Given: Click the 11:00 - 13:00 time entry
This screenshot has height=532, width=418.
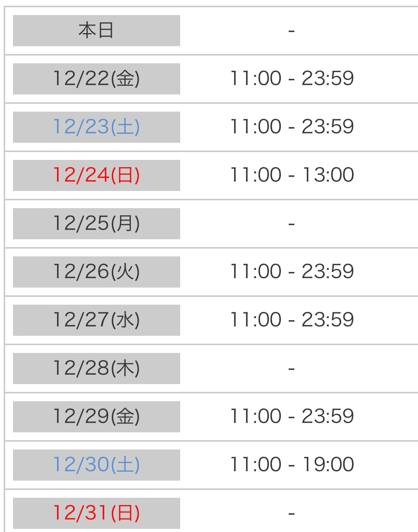Looking at the screenshot, I should pos(292,175).
